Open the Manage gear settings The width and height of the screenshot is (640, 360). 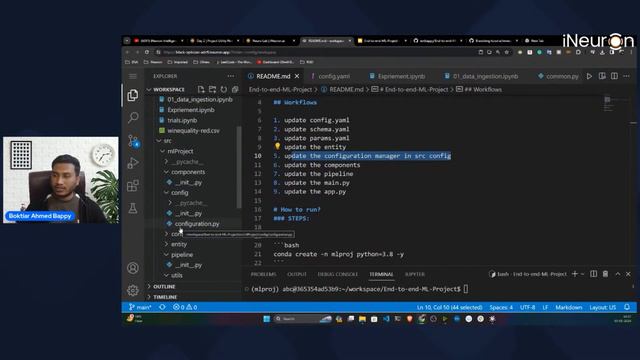133,290
